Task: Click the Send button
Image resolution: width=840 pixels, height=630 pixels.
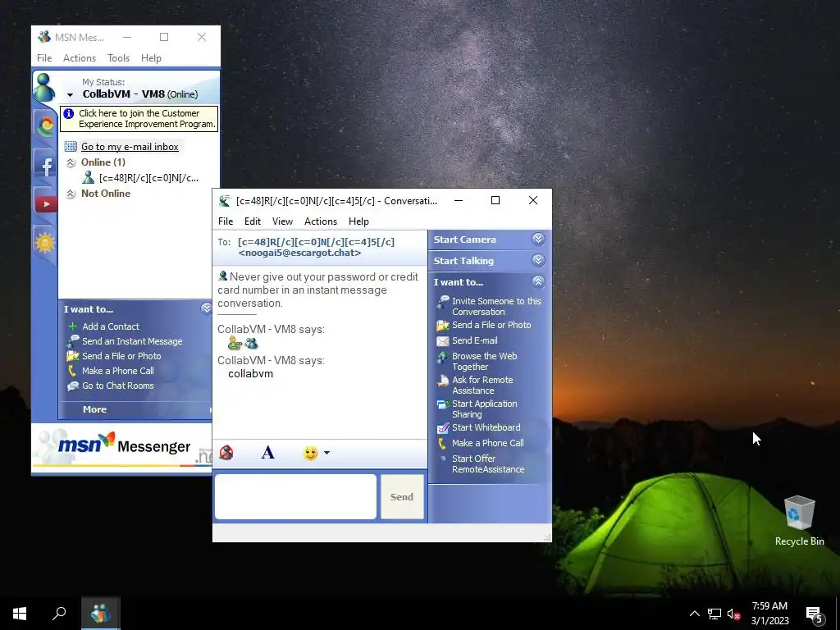Action: point(402,496)
